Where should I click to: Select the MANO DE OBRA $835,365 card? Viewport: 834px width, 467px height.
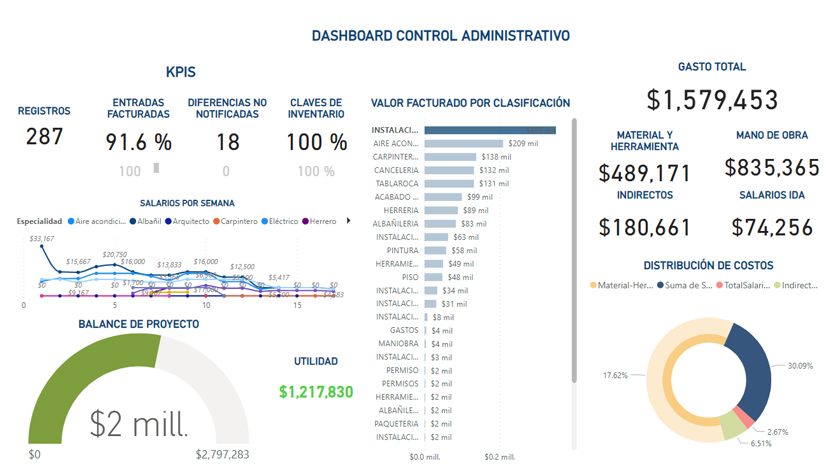770,169
